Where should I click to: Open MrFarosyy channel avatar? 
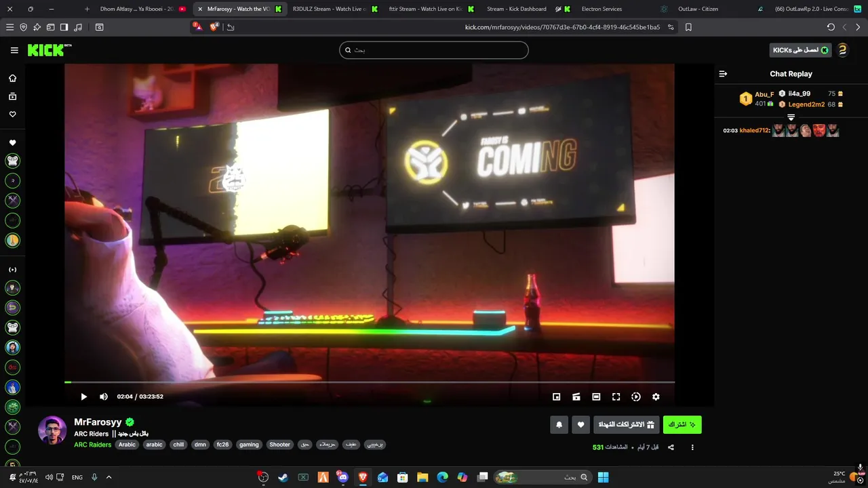coord(52,430)
